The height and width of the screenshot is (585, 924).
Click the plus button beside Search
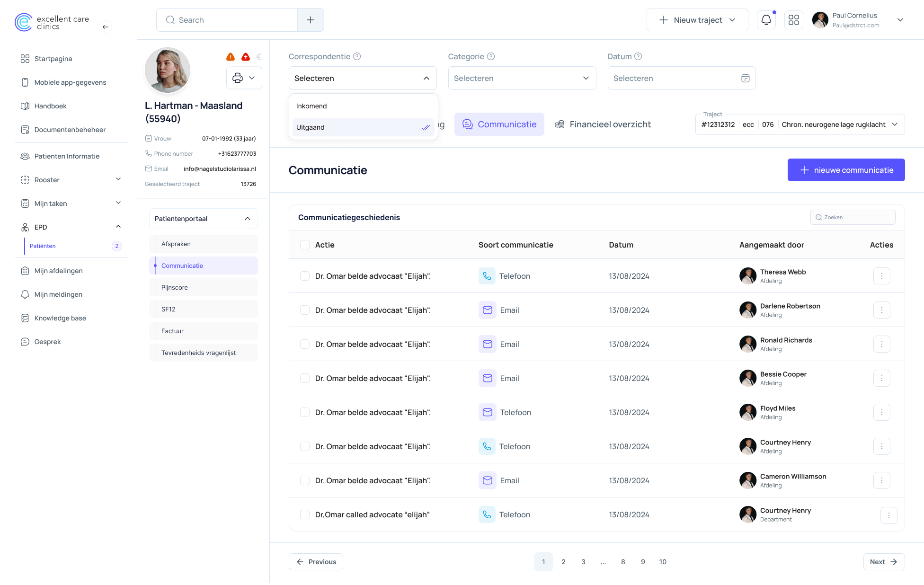[311, 20]
